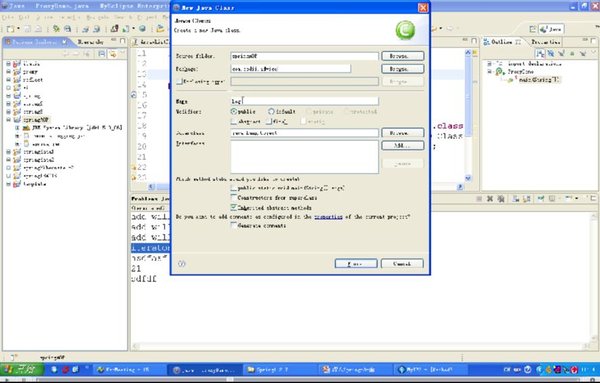Collapse the class node in Outline

click(489, 72)
